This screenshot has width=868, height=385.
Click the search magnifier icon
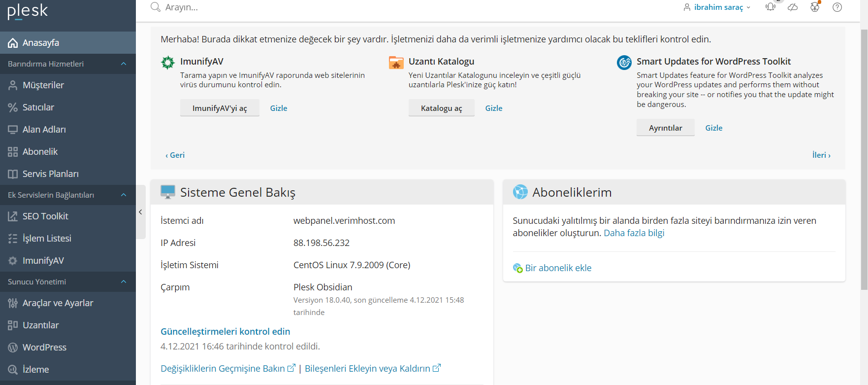point(156,7)
